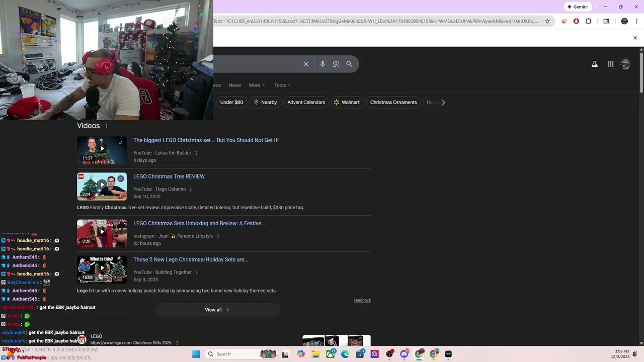
Task: Open the Xbox app on the taskbar
Action: pyautogui.click(x=331, y=354)
